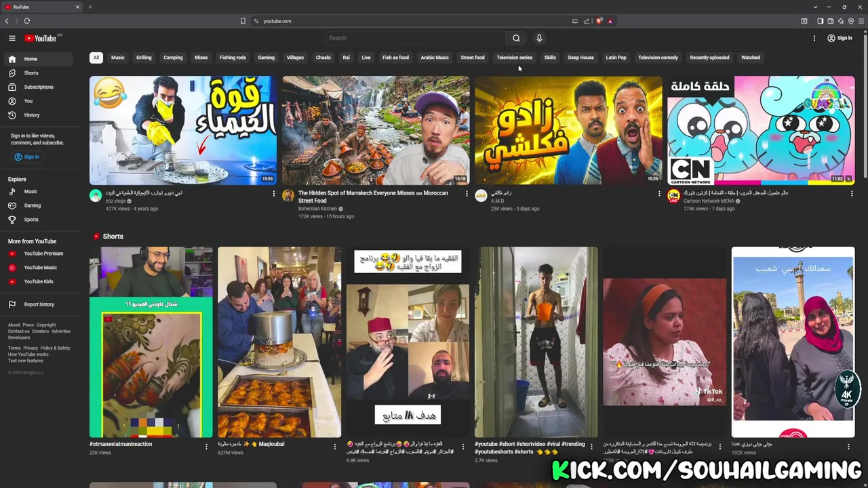Viewport: 868px width, 488px height.
Task: Open options menu for Marrakech video
Action: (x=467, y=195)
